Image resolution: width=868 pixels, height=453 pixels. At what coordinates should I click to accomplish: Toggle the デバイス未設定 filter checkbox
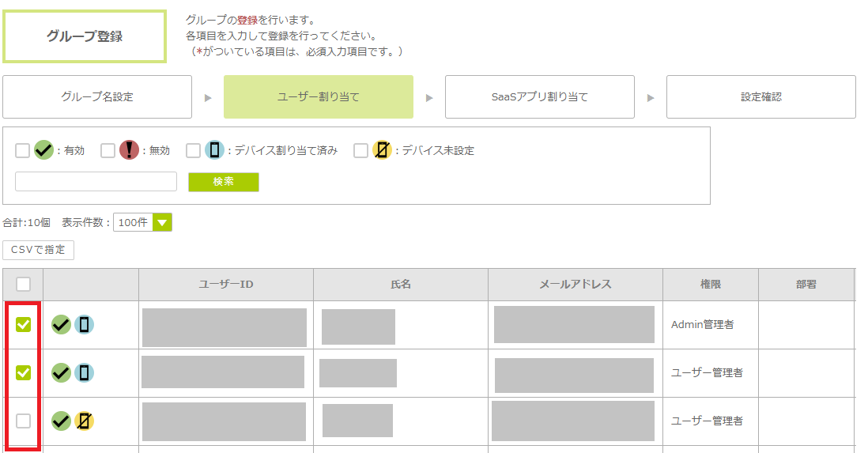pyautogui.click(x=361, y=150)
